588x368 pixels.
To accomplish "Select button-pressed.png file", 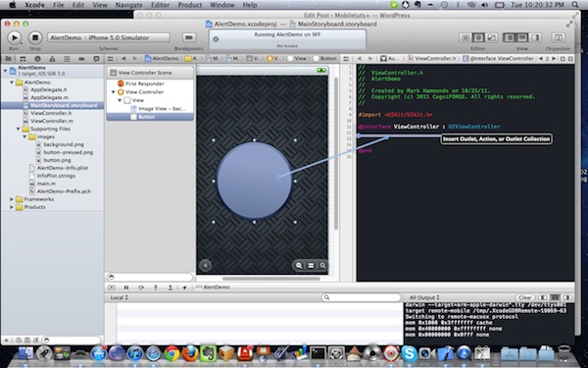I will point(68,152).
